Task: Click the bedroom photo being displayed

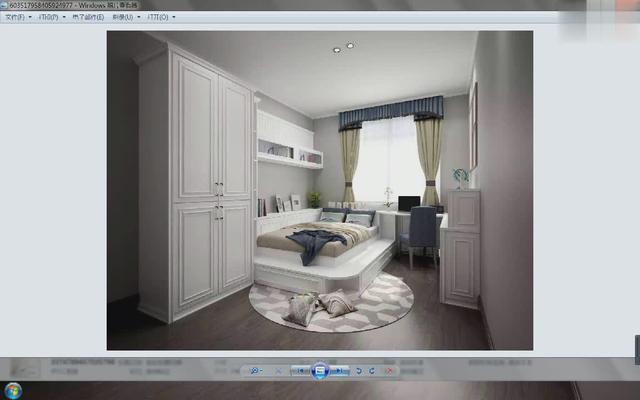Action: tap(320, 190)
